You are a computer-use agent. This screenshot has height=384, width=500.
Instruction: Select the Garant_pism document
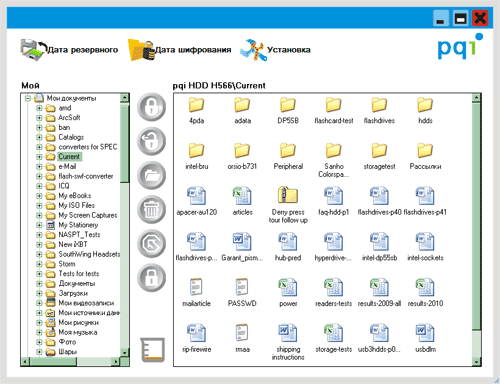click(x=242, y=247)
